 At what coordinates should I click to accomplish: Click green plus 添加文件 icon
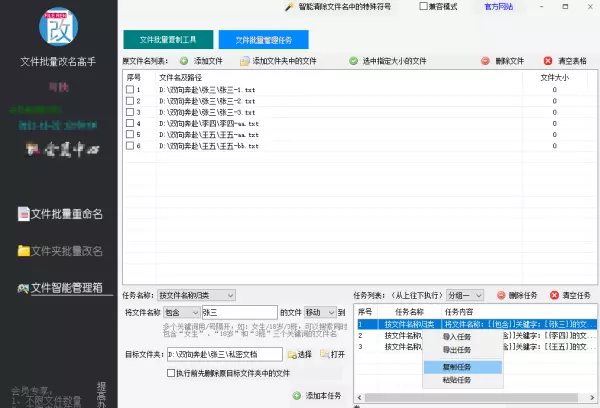[184, 61]
